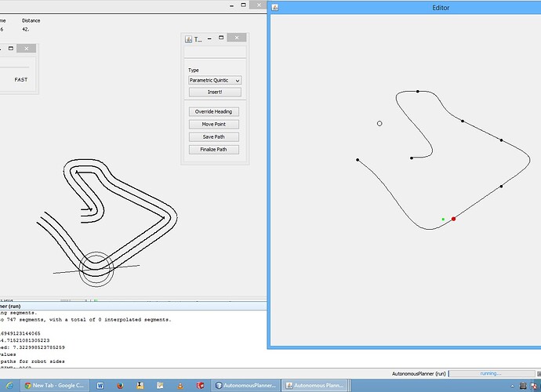Viewport: 541px width, 392px height.
Task: Close the small tool window
Action: click(x=237, y=38)
